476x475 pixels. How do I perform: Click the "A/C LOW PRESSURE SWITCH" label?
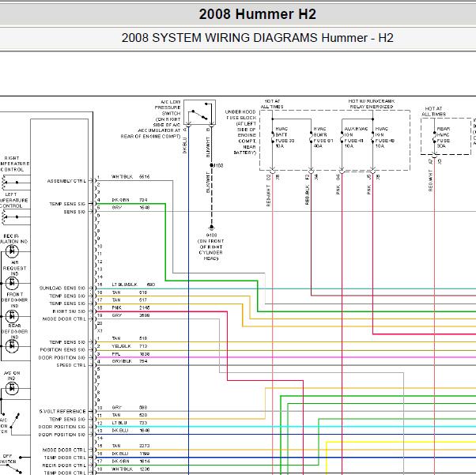168,107
